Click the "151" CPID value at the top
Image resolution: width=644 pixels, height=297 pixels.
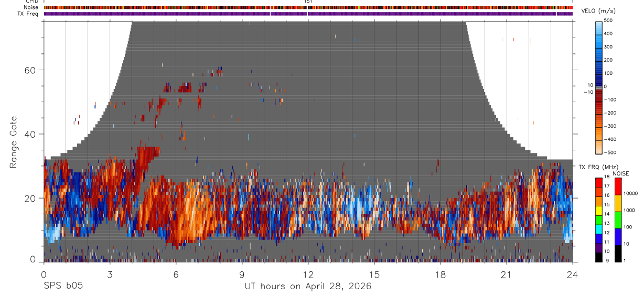click(x=308, y=2)
